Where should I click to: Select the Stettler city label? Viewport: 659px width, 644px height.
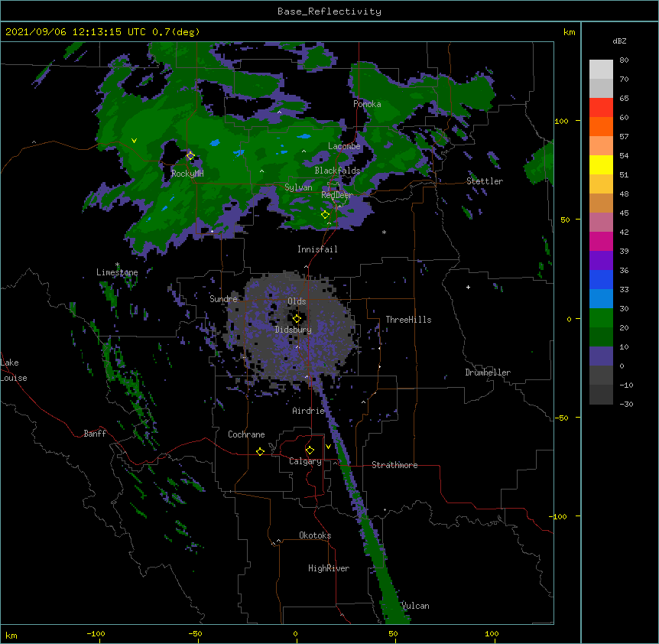485,181
